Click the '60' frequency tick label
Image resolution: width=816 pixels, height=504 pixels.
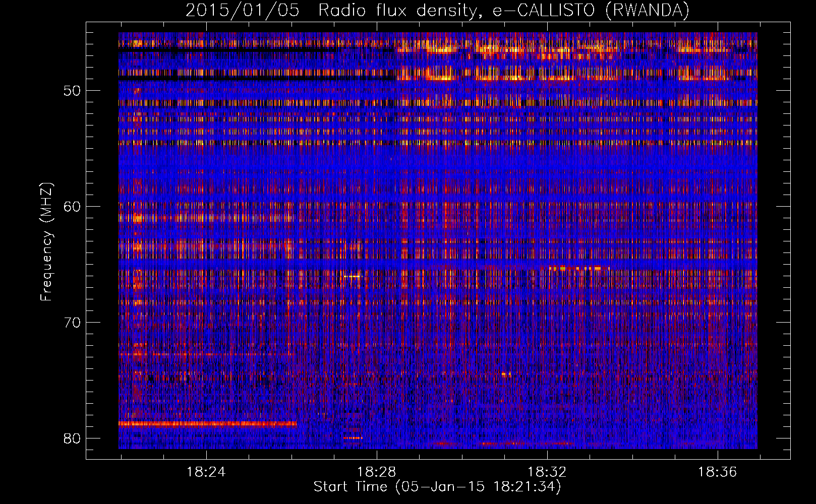72,207
